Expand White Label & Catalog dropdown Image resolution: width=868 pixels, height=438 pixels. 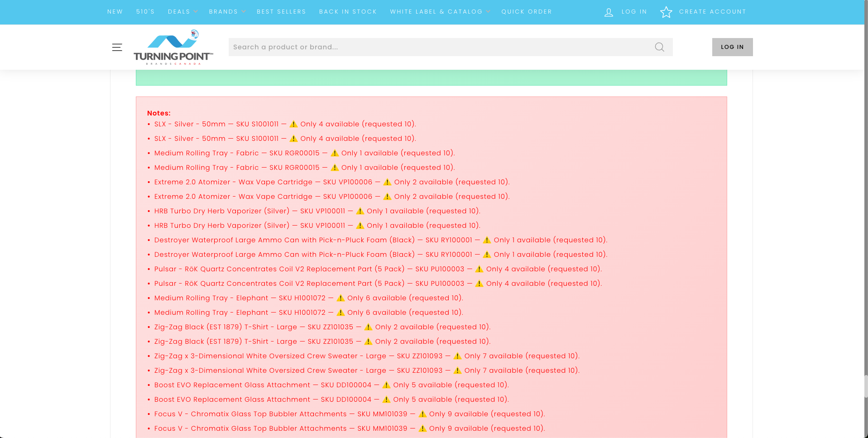point(440,12)
